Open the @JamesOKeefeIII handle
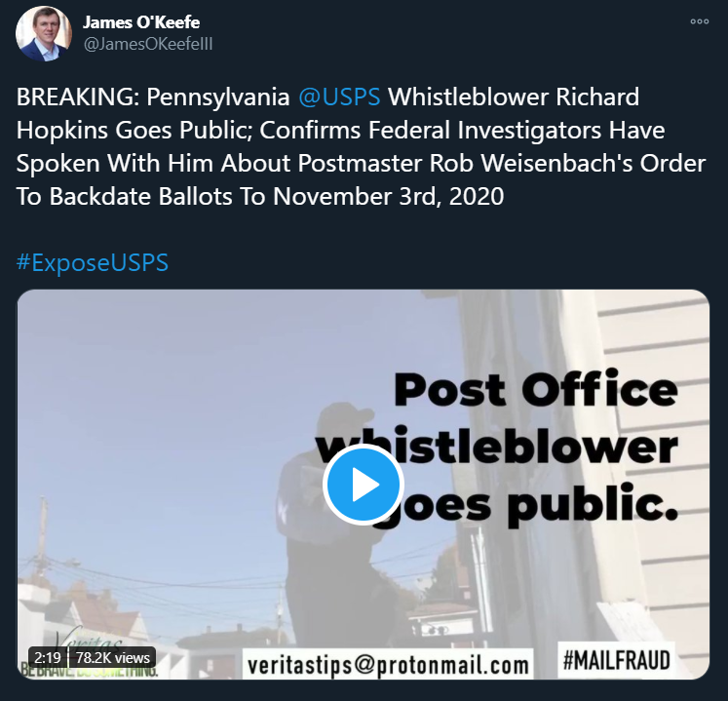The image size is (728, 701). [147, 44]
